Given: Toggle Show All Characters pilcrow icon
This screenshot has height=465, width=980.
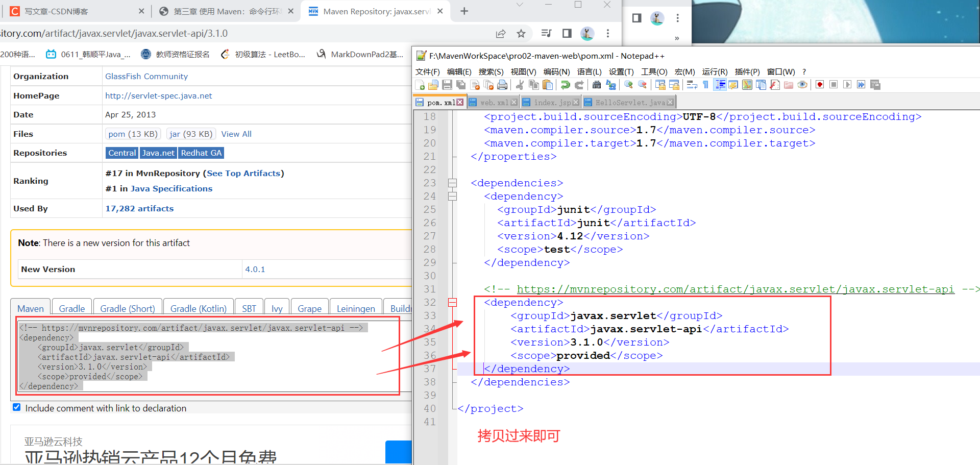Looking at the screenshot, I should coord(705,85).
